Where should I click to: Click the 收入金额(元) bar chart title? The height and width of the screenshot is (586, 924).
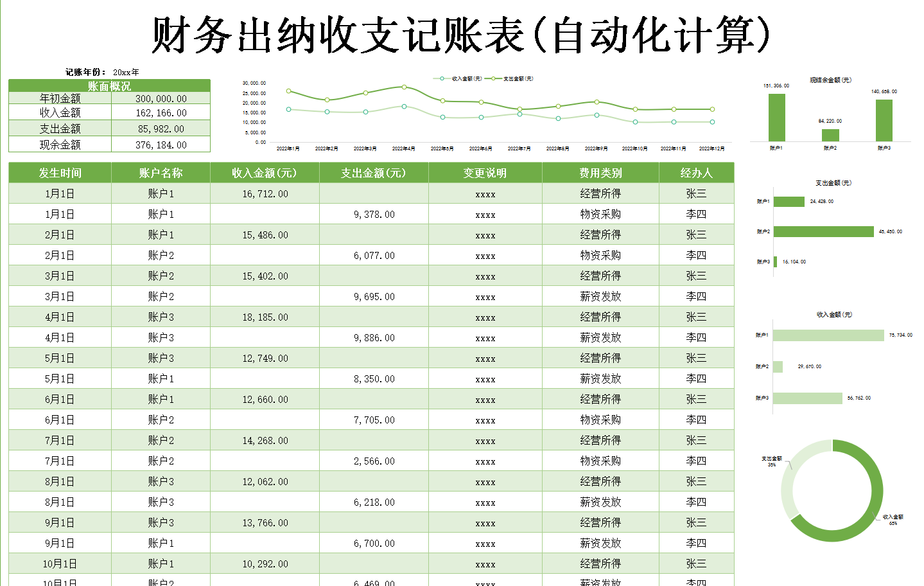(833, 314)
